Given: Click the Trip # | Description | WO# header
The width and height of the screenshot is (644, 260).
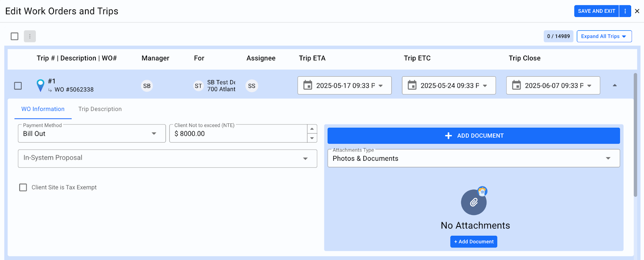Looking at the screenshot, I should (76, 58).
